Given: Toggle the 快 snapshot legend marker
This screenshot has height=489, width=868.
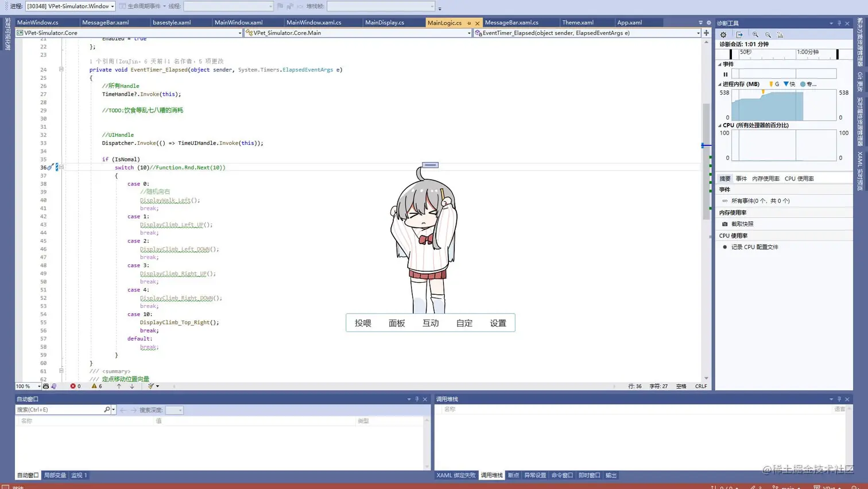Looking at the screenshot, I should (x=789, y=84).
